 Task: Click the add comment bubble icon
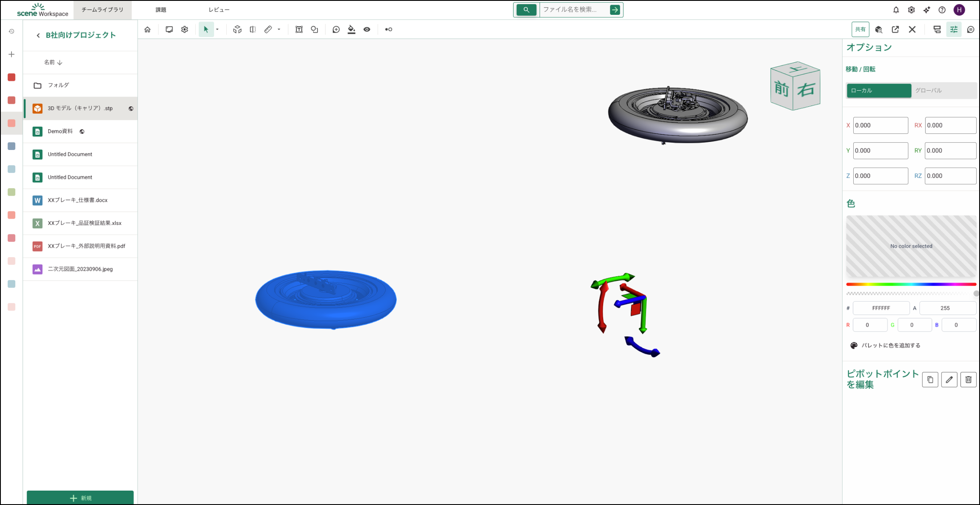tap(336, 30)
